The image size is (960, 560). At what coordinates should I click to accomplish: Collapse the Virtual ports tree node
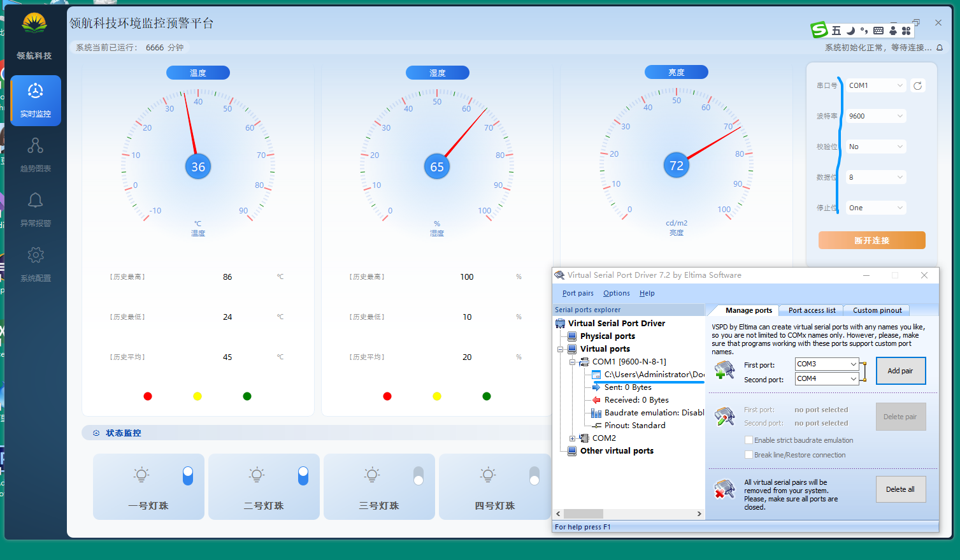click(560, 349)
